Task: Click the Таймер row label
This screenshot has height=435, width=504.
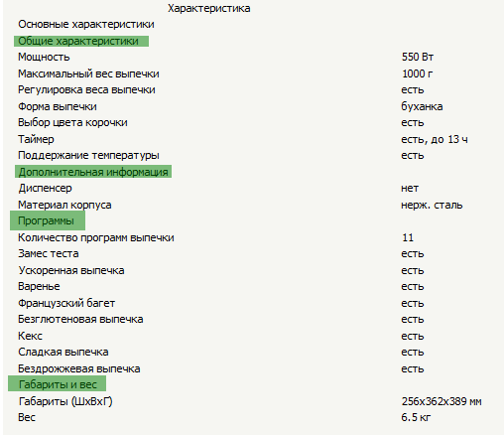Action: point(36,139)
